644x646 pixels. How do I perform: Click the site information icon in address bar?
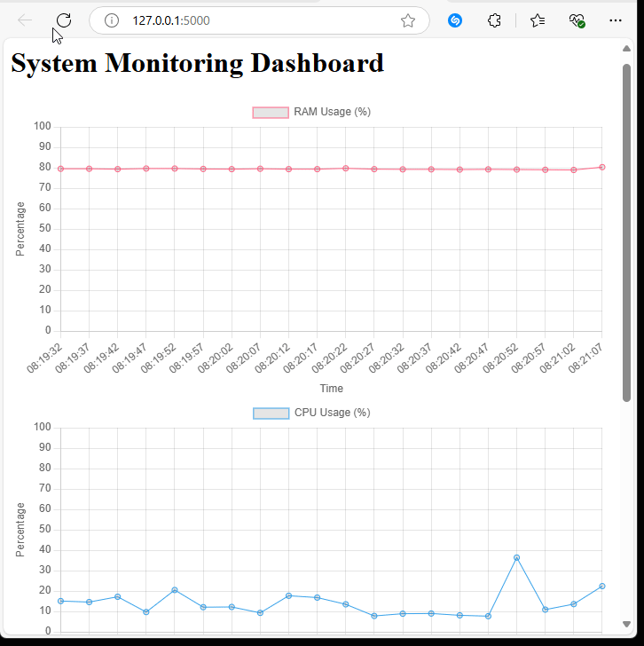tap(112, 20)
